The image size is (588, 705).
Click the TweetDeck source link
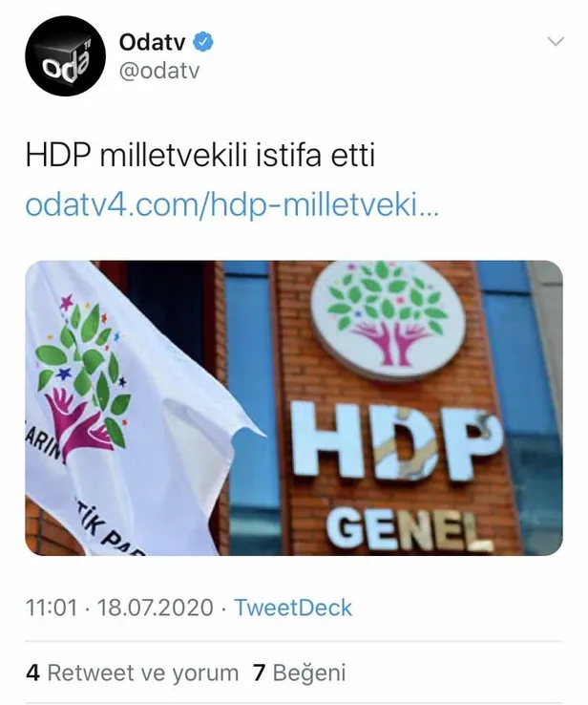pyautogui.click(x=293, y=608)
